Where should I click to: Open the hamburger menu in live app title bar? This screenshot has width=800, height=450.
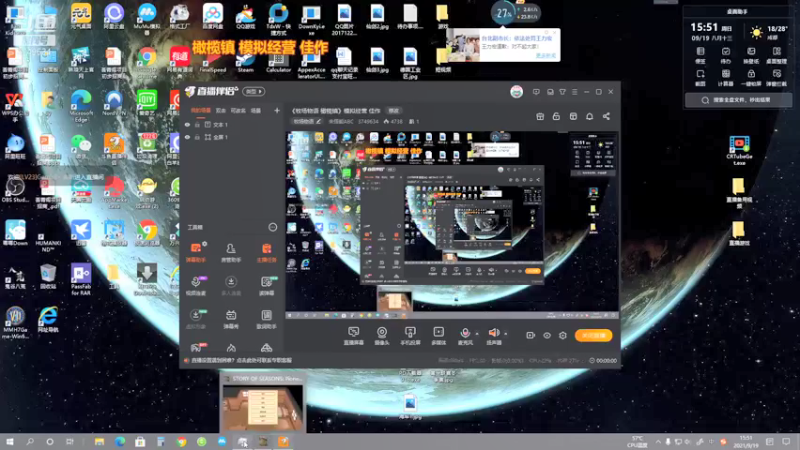coord(574,92)
